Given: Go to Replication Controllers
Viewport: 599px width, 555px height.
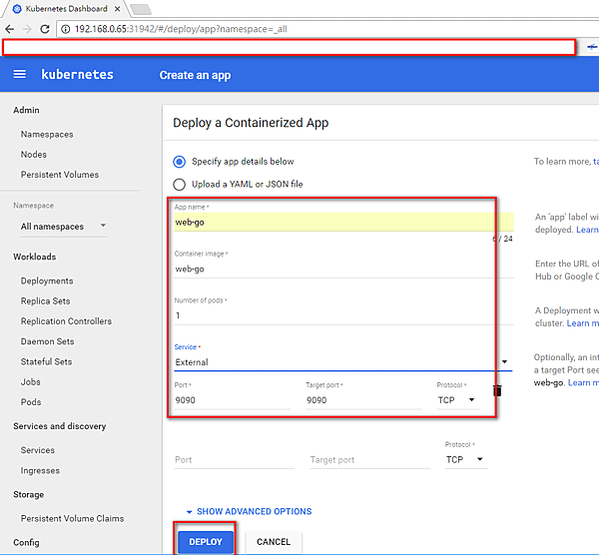Looking at the screenshot, I should (66, 321).
